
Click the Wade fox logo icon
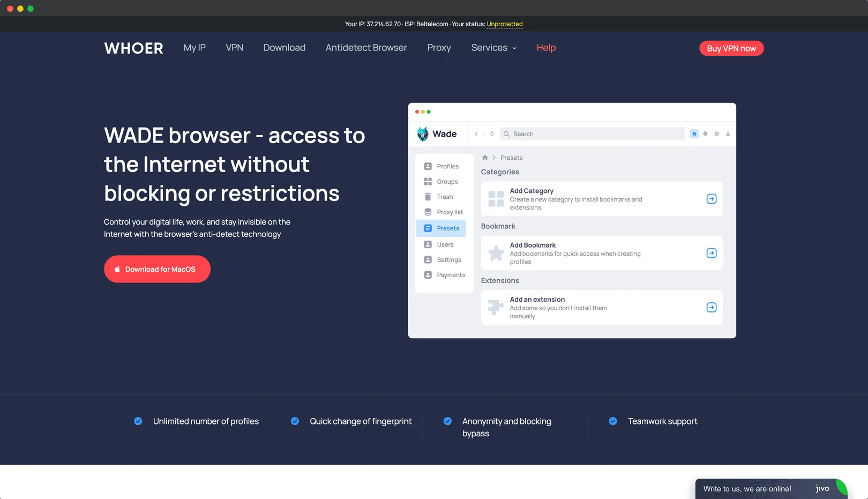point(423,134)
